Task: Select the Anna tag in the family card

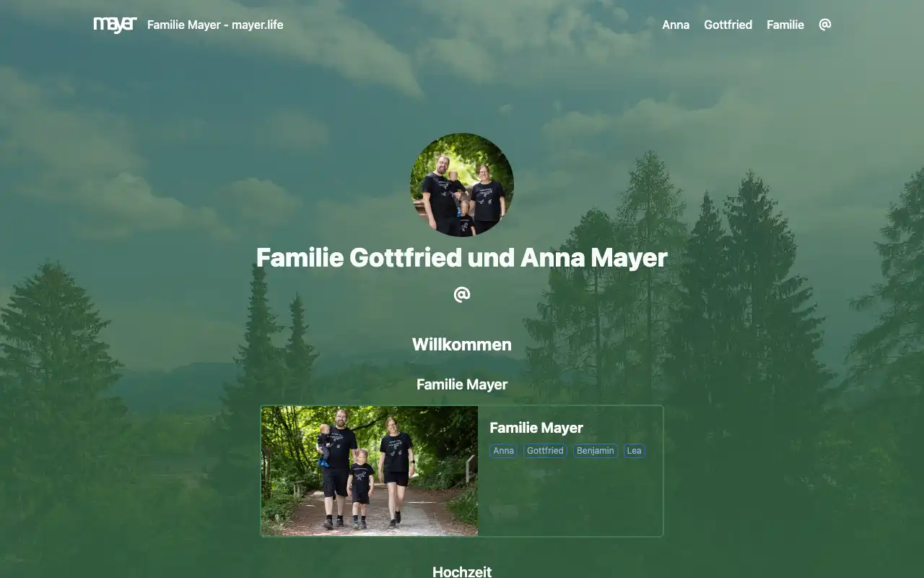Action: pyautogui.click(x=504, y=451)
